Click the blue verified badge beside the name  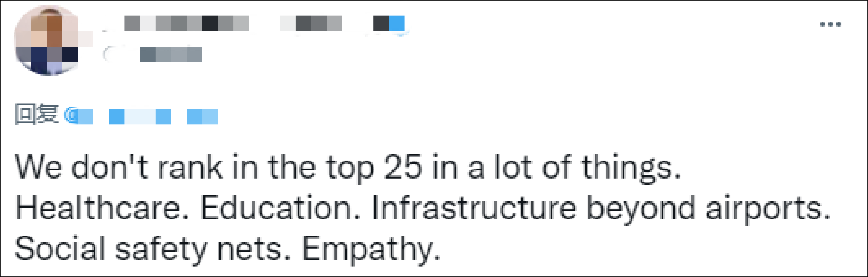[397, 24]
